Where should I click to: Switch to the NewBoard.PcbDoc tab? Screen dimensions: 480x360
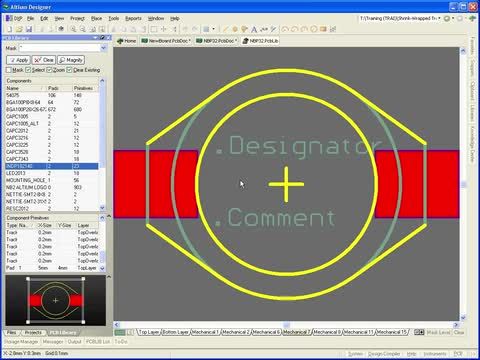click(x=166, y=41)
